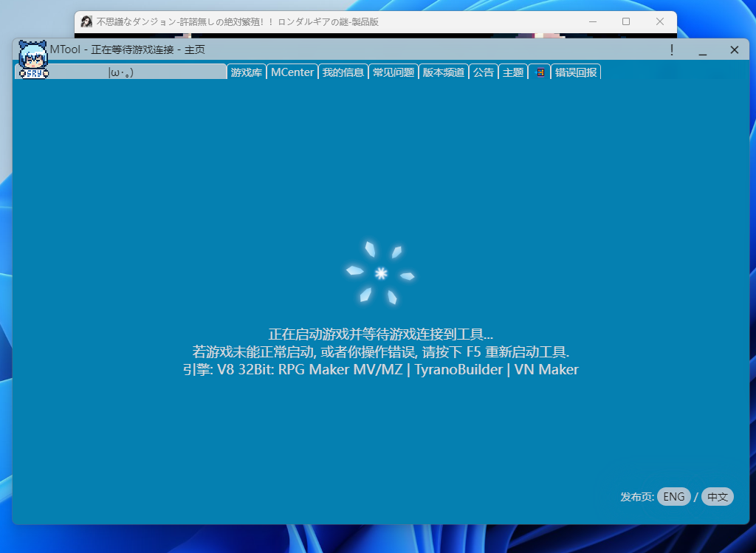Viewport: 756px width, 553px height.
Task: Maximize the Japanese game window
Action: 626,21
